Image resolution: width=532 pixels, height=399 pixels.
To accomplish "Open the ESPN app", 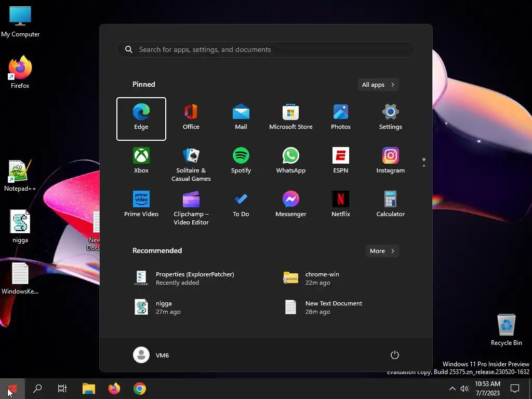I will [341, 161].
